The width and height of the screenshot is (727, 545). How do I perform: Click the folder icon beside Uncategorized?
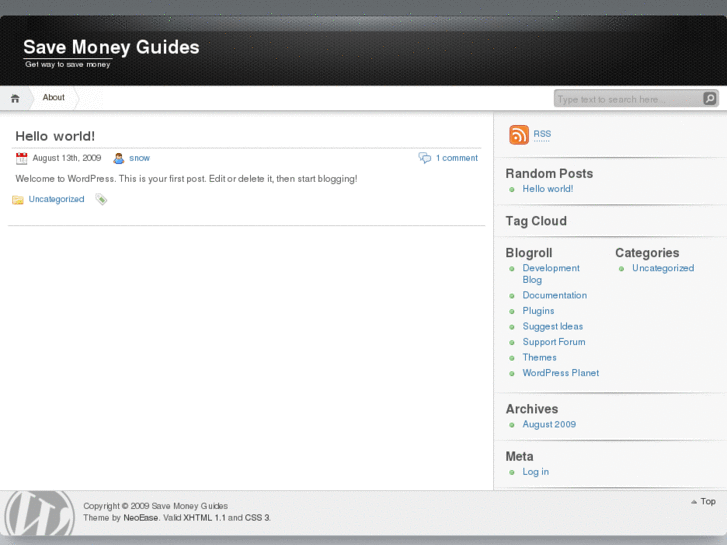click(x=18, y=200)
